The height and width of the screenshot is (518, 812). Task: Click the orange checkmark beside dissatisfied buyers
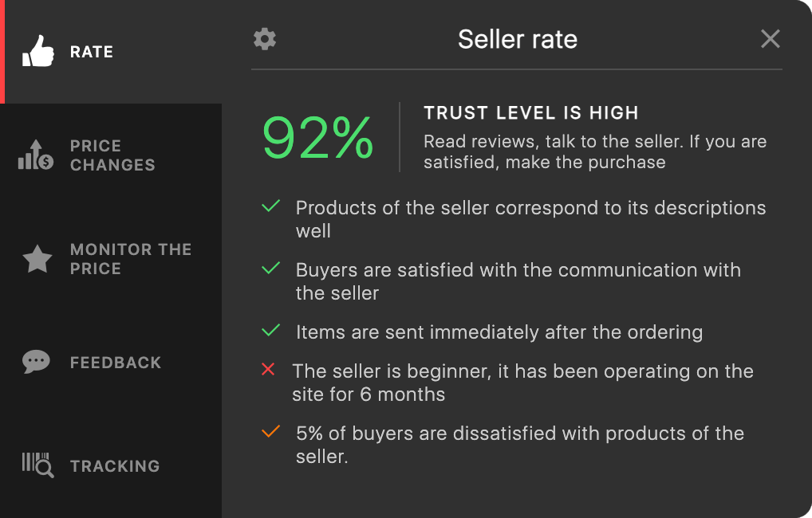point(270,432)
